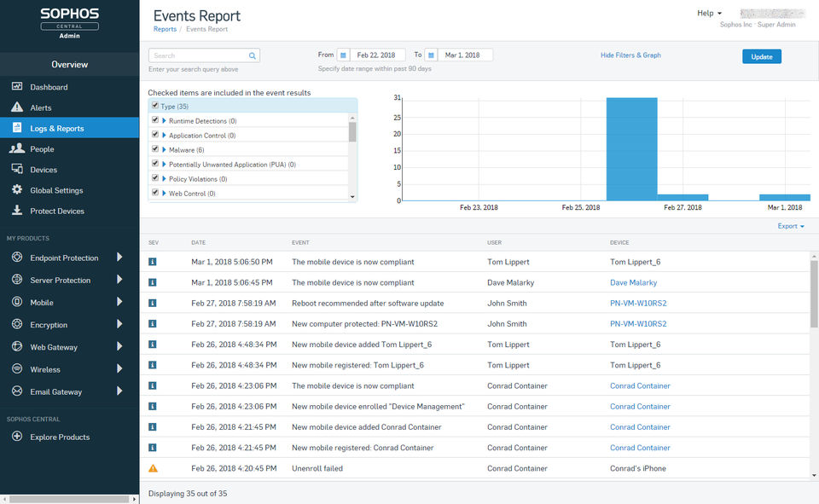The height and width of the screenshot is (504, 819).
Task: Click the Protect Devices download icon
Action: pos(16,211)
